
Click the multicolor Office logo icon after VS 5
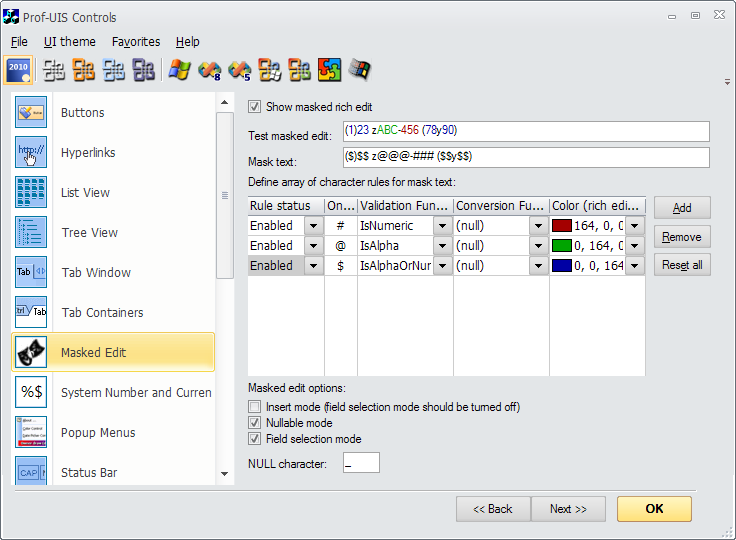[x=269, y=70]
